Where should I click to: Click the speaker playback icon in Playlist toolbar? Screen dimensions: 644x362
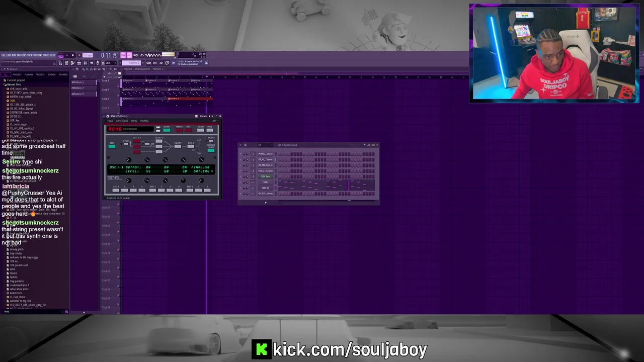[x=115, y=69]
